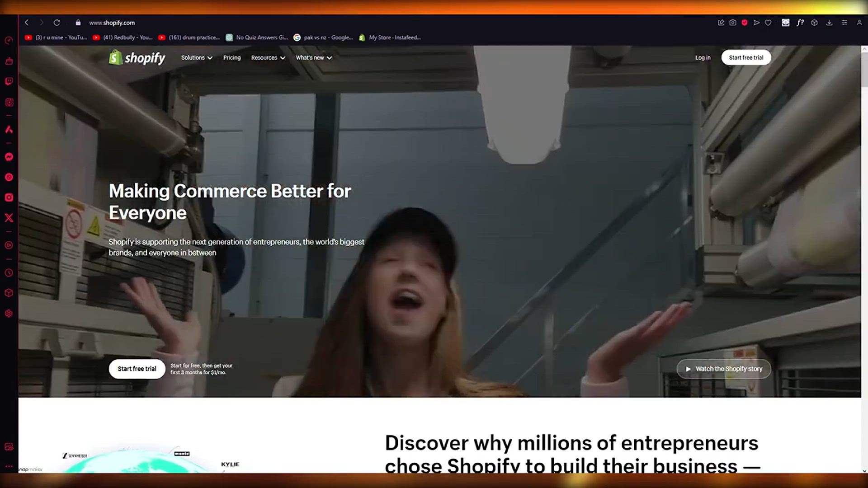Open sidebar Settings gear icon
Viewport: 868px width, 488px height.
pyautogui.click(x=9, y=314)
